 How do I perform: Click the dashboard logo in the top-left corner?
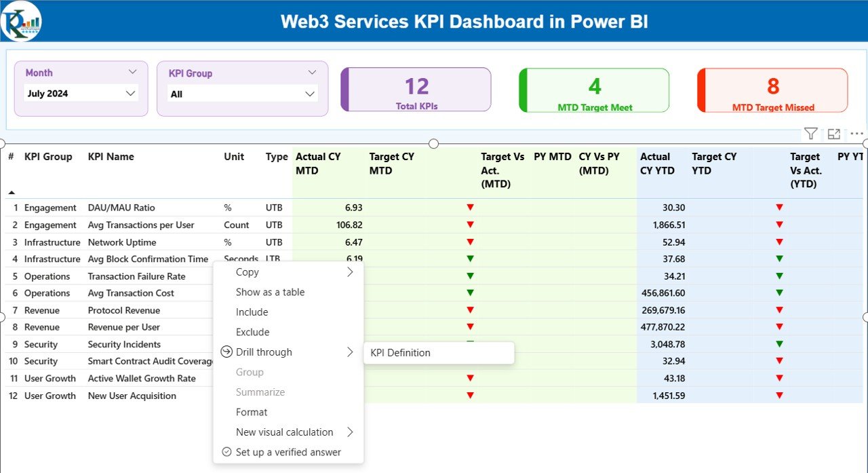21,21
